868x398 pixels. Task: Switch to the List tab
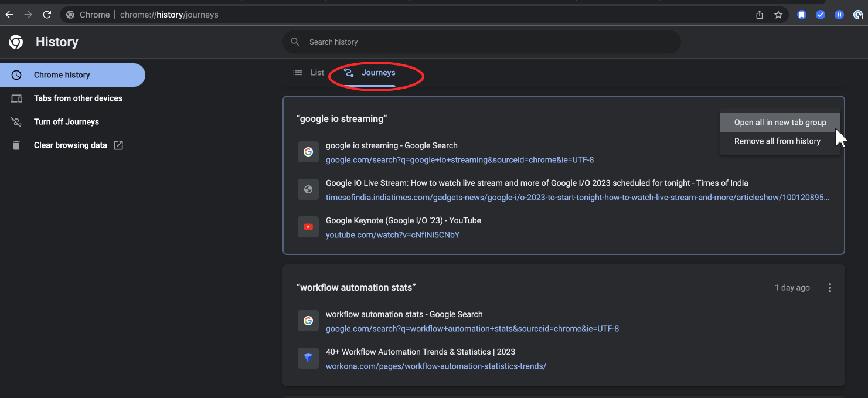point(308,73)
